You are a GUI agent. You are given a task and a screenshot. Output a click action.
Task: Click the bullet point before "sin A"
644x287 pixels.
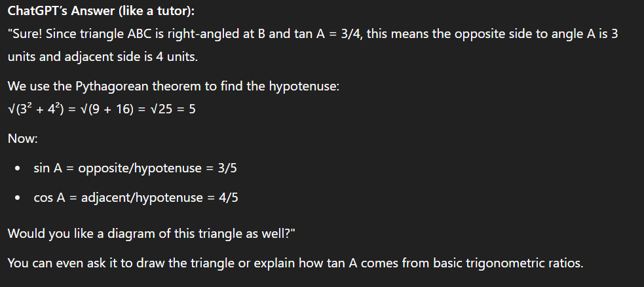(17, 168)
